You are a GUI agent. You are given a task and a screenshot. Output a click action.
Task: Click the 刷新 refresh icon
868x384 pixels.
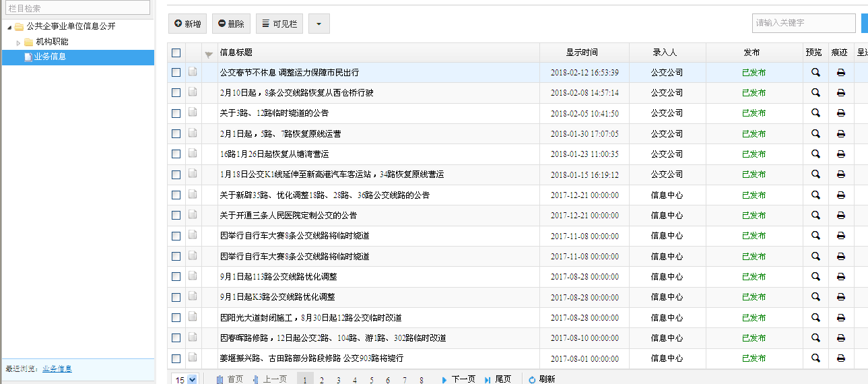pos(532,379)
